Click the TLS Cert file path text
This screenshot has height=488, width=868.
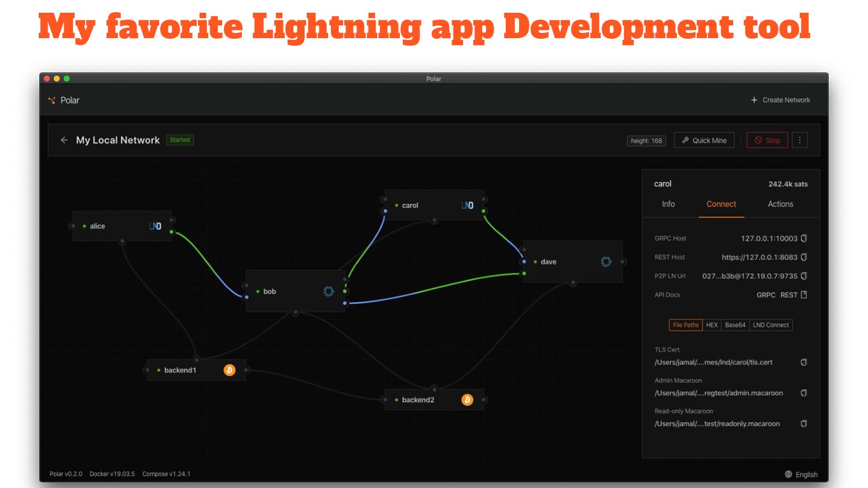(x=713, y=363)
